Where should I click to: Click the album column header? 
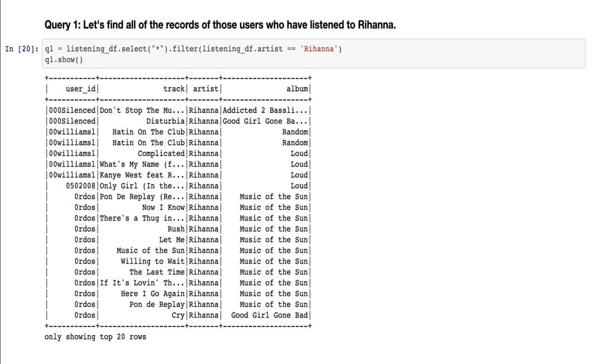(x=297, y=89)
